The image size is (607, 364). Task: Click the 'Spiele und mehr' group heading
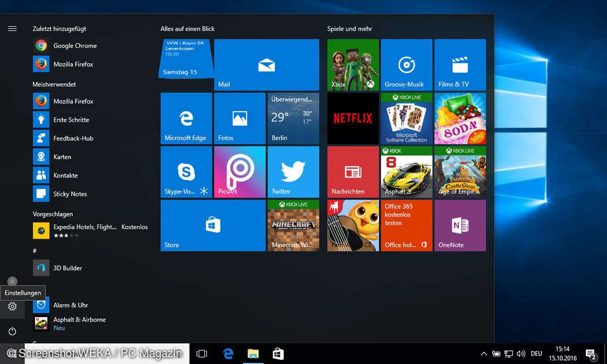pos(350,29)
